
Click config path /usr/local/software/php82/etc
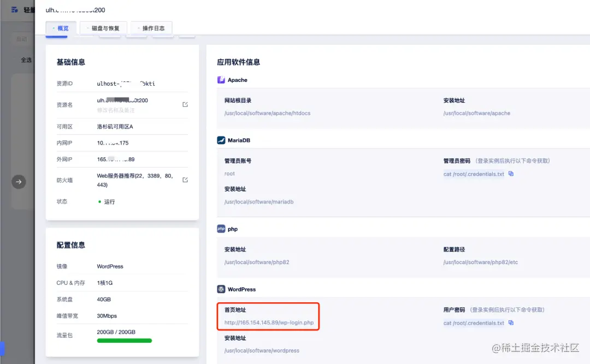point(481,262)
